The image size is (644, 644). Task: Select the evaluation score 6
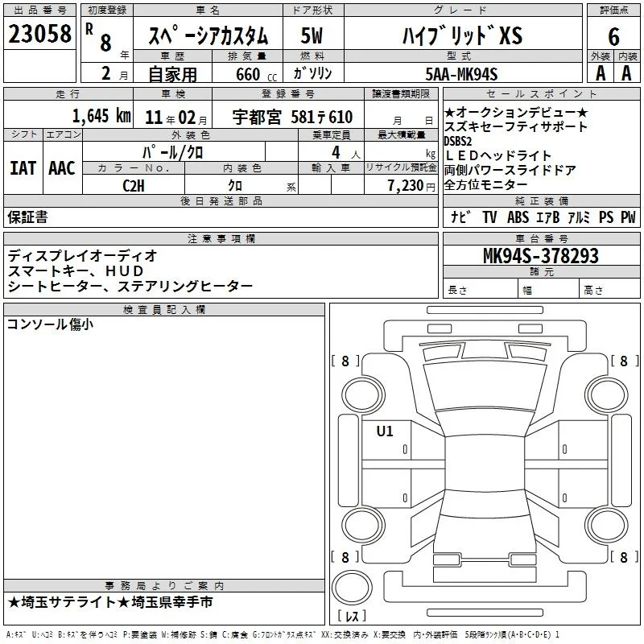[613, 36]
